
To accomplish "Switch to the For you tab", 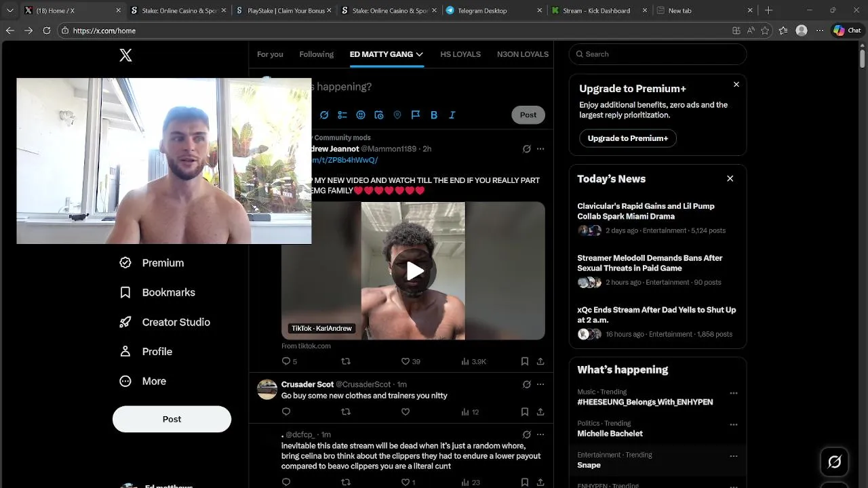I will coord(270,54).
